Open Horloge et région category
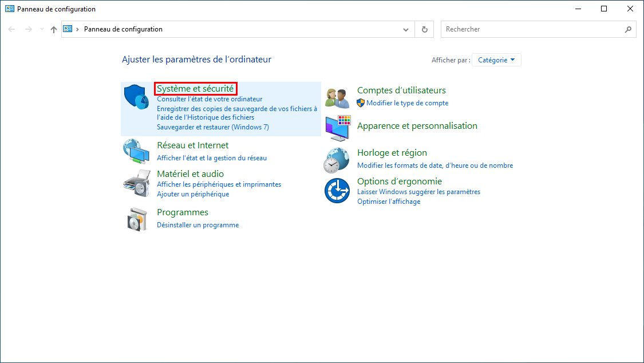Screen dimensions: 644x363 (392, 153)
